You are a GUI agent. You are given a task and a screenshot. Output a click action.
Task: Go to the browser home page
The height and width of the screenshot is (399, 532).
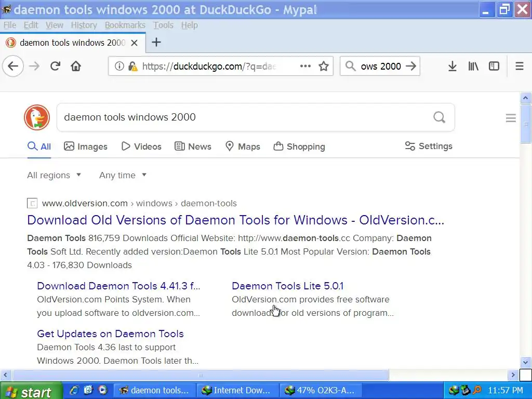click(x=76, y=66)
